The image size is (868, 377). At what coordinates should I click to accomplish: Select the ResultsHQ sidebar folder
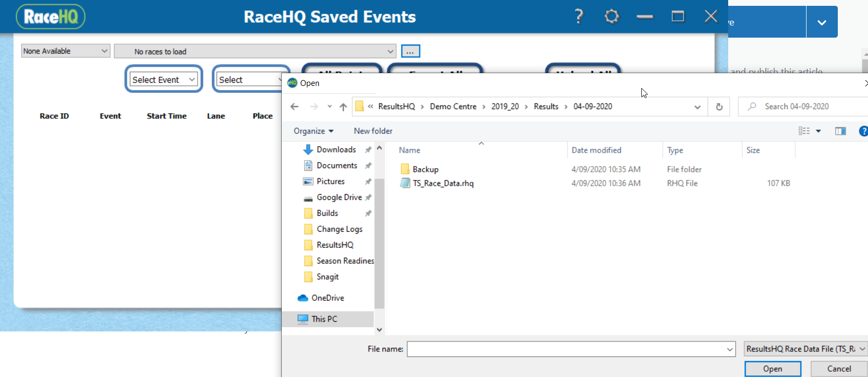tap(335, 245)
